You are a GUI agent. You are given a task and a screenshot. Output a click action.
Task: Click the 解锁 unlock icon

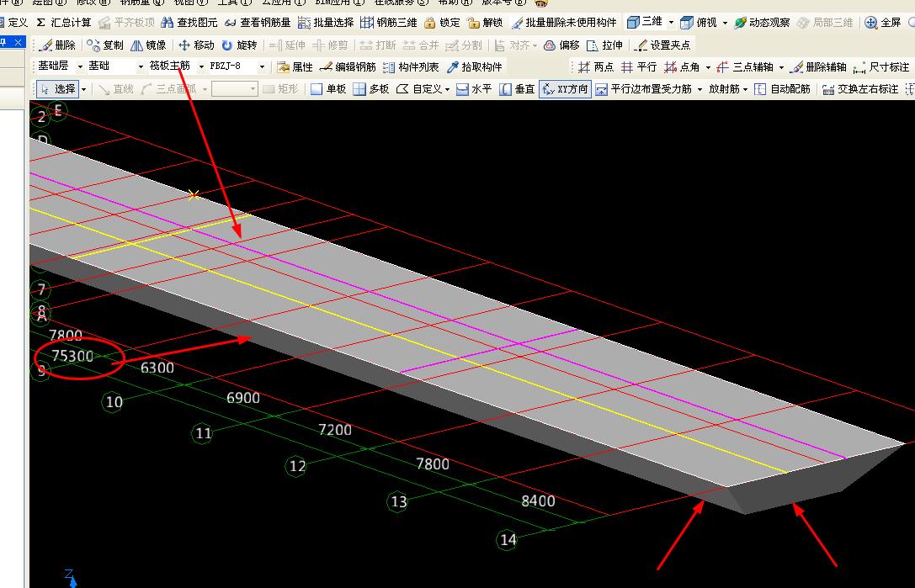pos(473,23)
